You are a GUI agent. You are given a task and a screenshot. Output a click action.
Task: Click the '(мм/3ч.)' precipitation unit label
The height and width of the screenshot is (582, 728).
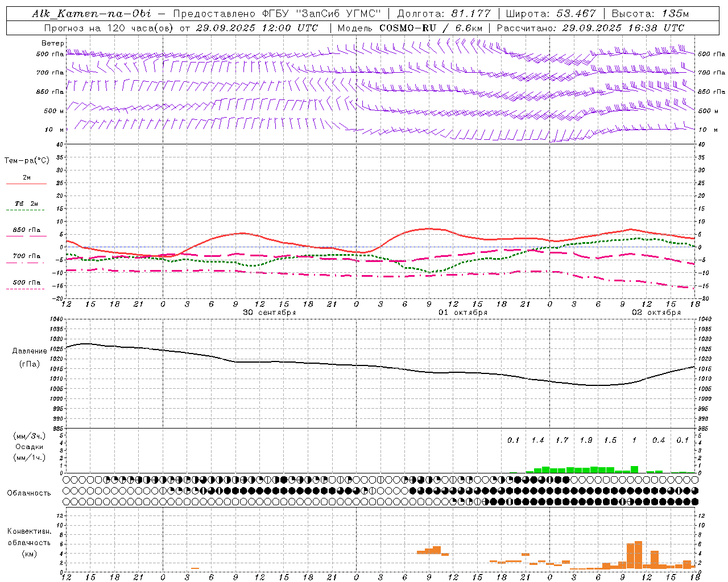[30, 436]
